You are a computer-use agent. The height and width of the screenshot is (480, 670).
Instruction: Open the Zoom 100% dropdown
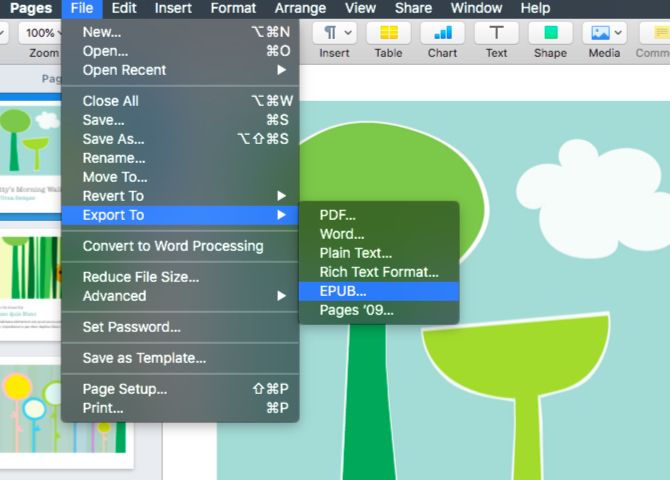41,32
